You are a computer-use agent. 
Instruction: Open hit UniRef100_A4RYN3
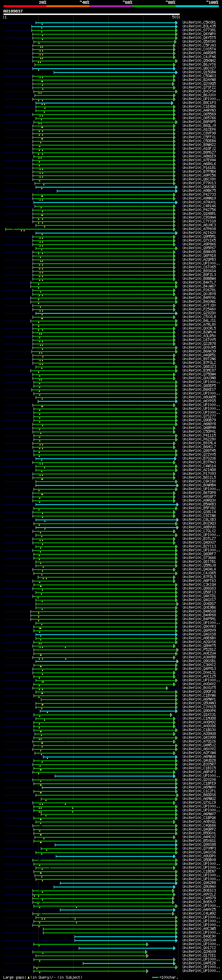[199, 110]
